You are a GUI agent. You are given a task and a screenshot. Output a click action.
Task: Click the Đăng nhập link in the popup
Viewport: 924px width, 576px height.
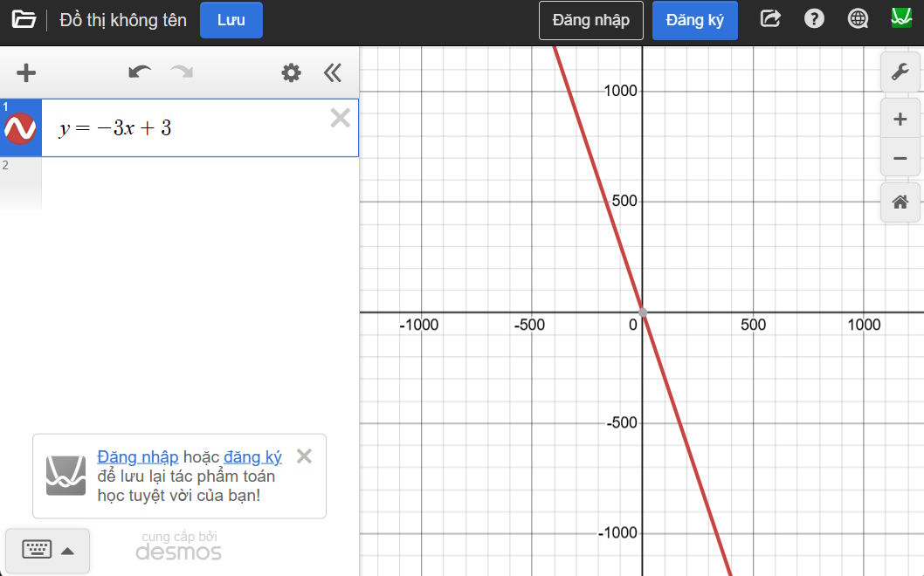tap(136, 456)
